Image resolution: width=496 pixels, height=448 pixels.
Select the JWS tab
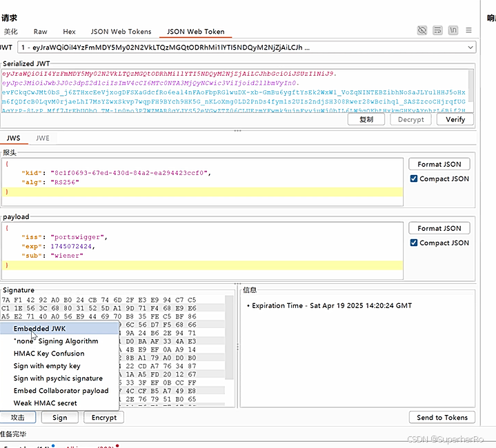(14, 138)
